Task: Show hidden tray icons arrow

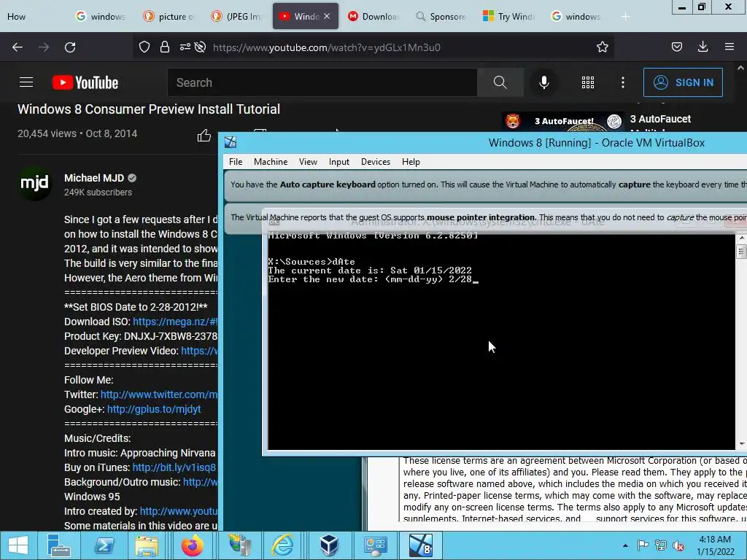Action: pos(625,545)
